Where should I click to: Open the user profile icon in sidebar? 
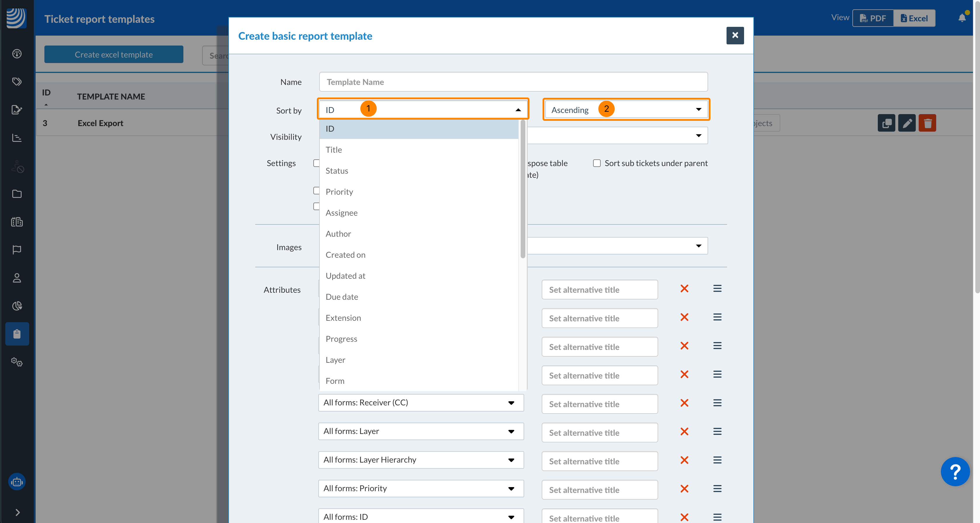17,278
